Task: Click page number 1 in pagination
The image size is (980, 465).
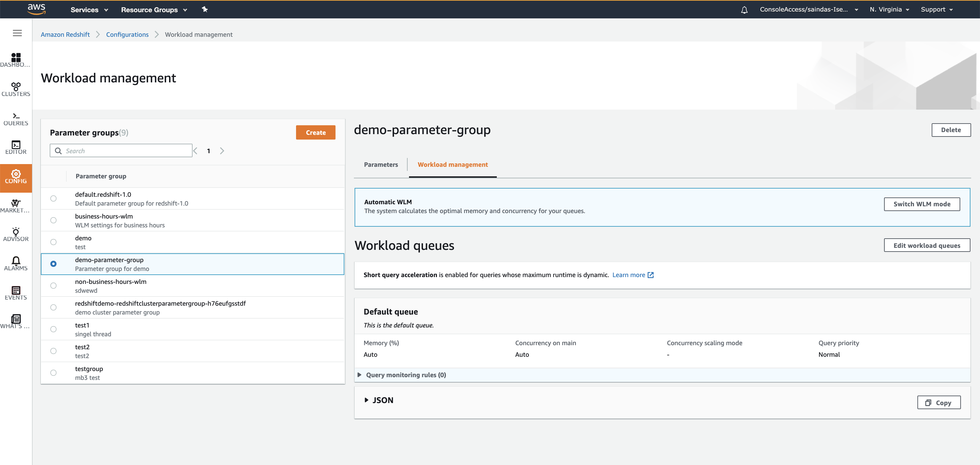Action: tap(209, 151)
